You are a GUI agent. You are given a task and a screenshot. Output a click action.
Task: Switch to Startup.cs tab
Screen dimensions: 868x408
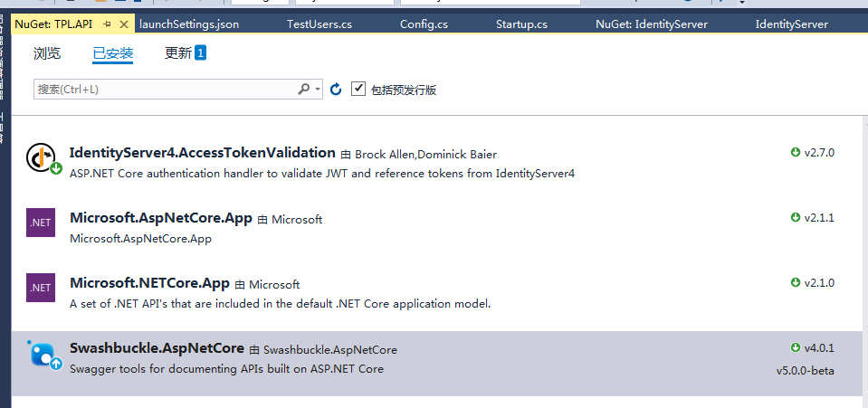[x=521, y=24]
